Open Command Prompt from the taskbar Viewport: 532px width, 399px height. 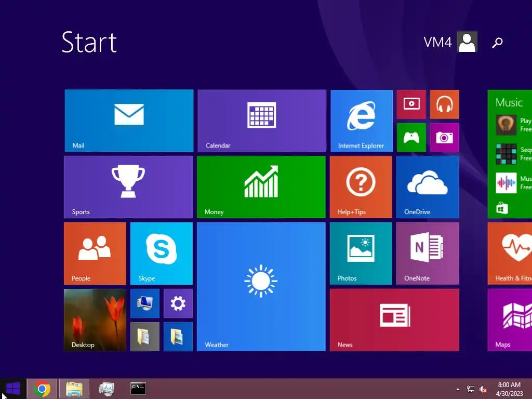tap(138, 389)
